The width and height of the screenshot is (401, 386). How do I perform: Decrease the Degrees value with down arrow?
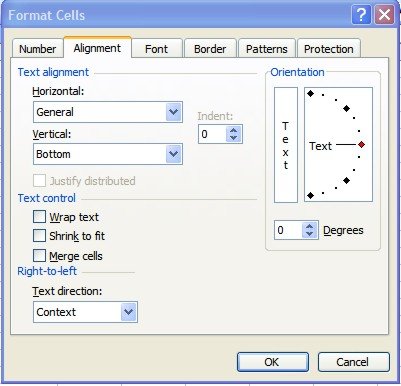click(310, 234)
